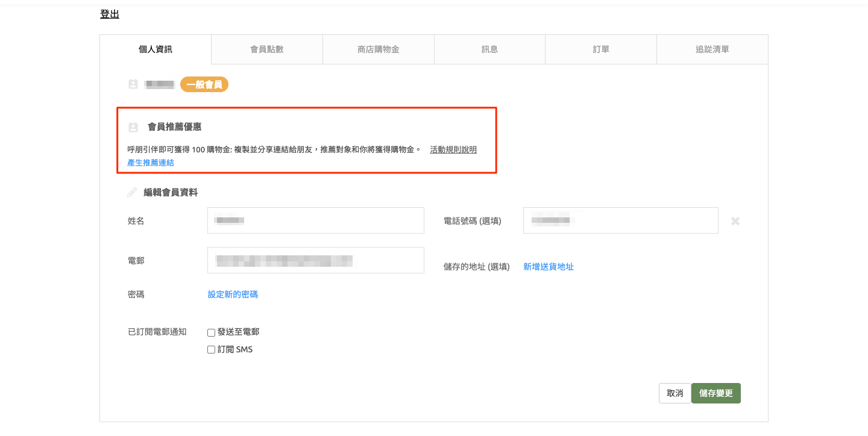The height and width of the screenshot is (436, 868).
Task: Tick the 訂閱 SMS checkbox
Action: tap(212, 350)
